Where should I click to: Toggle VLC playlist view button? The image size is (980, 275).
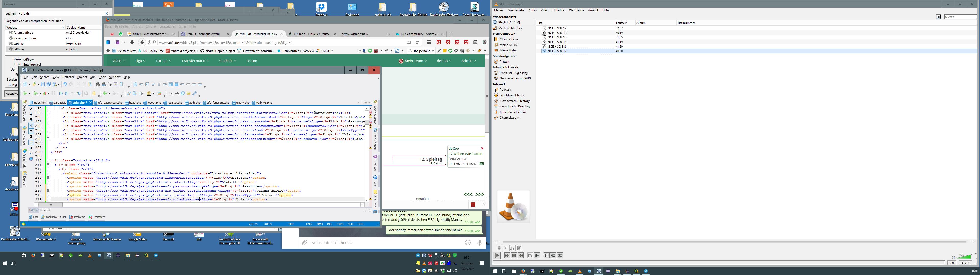[x=546, y=256]
